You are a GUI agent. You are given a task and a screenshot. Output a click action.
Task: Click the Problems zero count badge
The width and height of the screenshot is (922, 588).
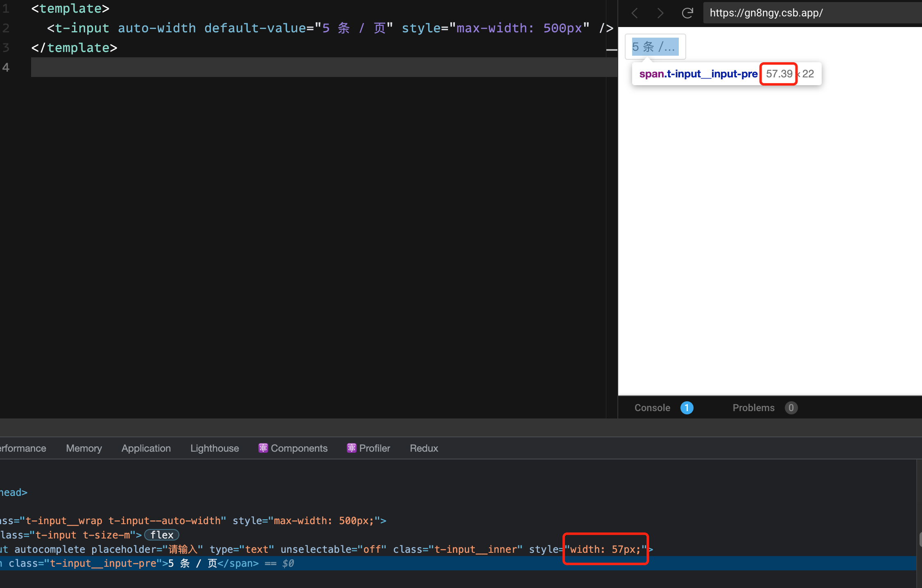click(x=791, y=408)
